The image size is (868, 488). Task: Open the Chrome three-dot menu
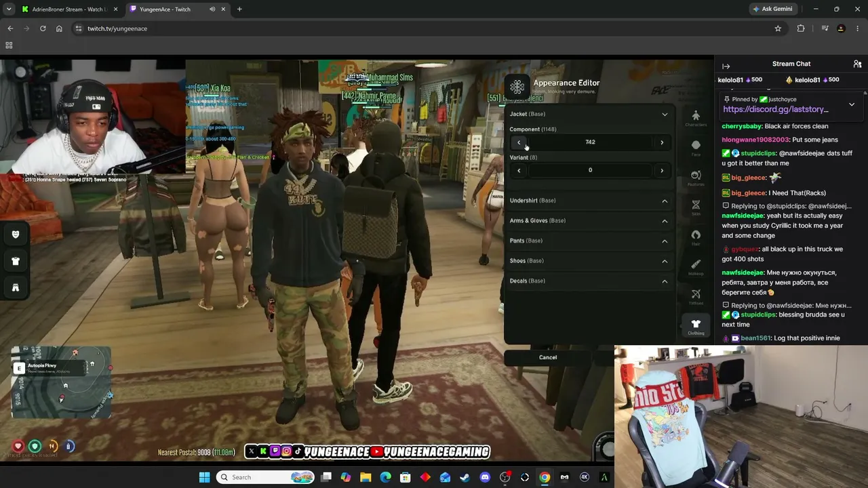click(857, 28)
